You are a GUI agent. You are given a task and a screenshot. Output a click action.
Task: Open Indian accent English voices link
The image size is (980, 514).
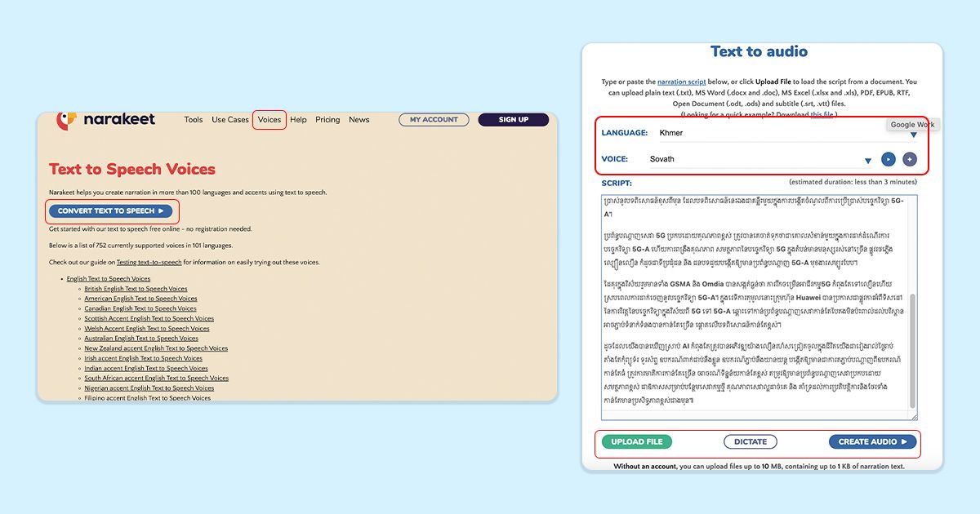[145, 369]
